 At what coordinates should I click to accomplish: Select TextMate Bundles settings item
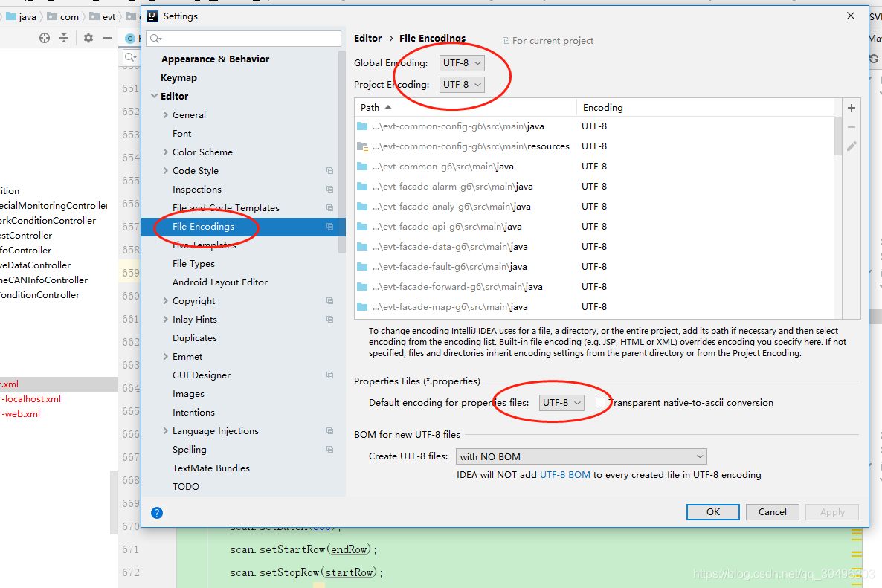pyautogui.click(x=211, y=468)
